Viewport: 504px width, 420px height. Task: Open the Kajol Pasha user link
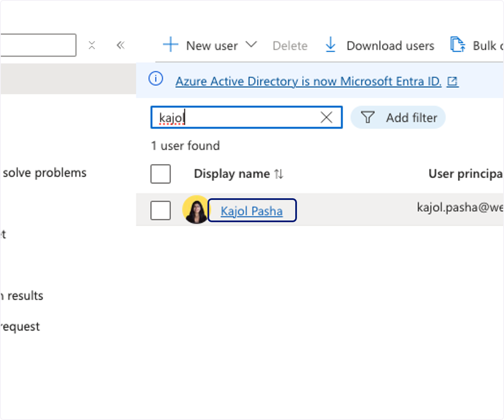[252, 210]
